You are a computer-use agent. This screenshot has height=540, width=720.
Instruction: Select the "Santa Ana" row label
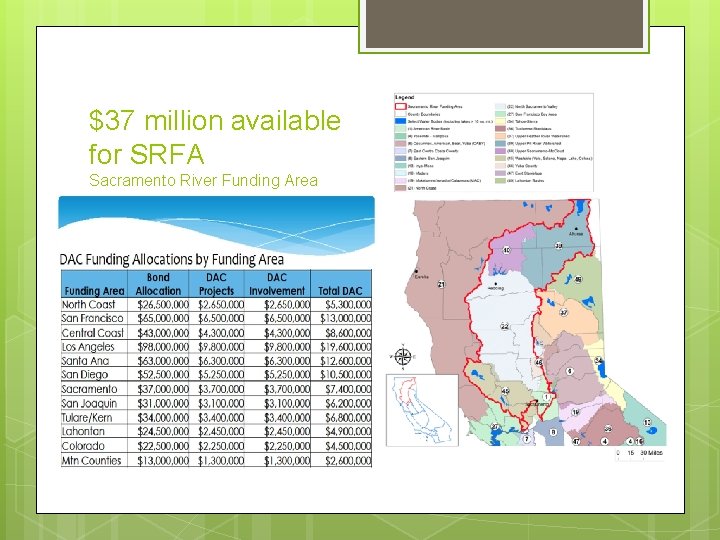[x=83, y=361]
